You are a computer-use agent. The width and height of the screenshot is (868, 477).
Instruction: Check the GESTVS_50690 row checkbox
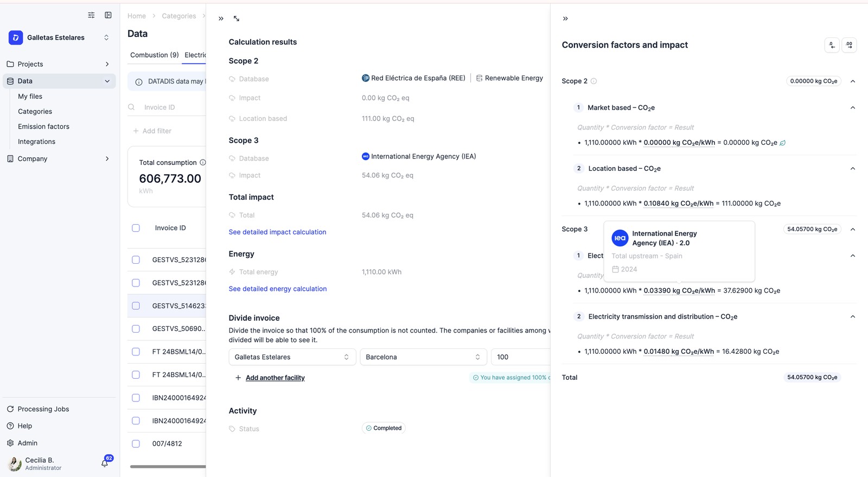coord(136,329)
